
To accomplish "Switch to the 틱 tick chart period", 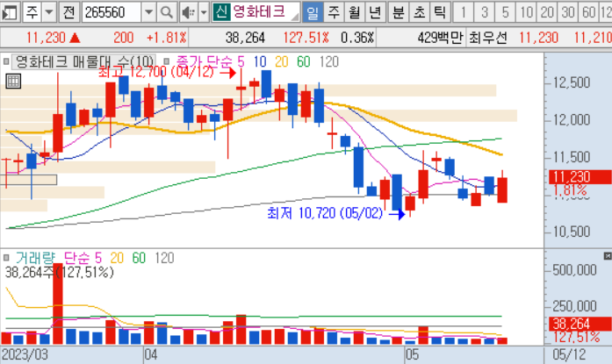I will (x=440, y=12).
